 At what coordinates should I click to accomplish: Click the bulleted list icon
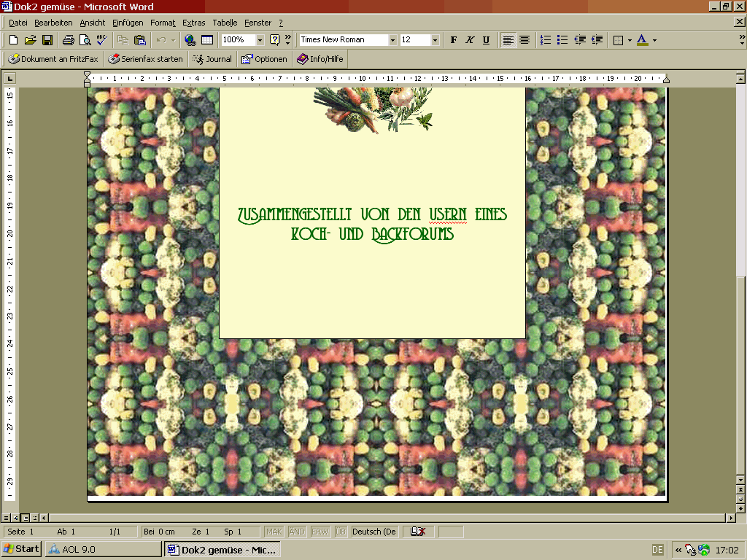pos(562,40)
